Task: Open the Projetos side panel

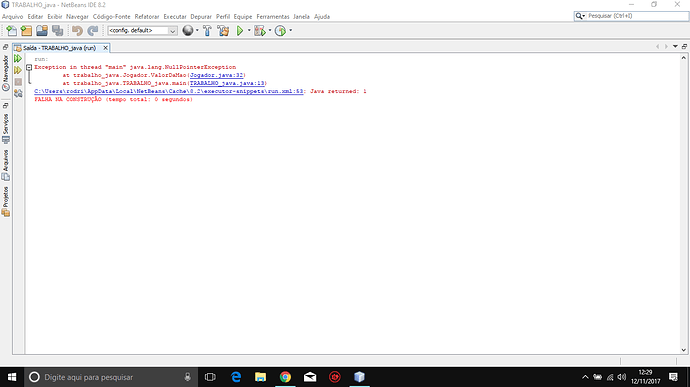Action: [x=6, y=201]
